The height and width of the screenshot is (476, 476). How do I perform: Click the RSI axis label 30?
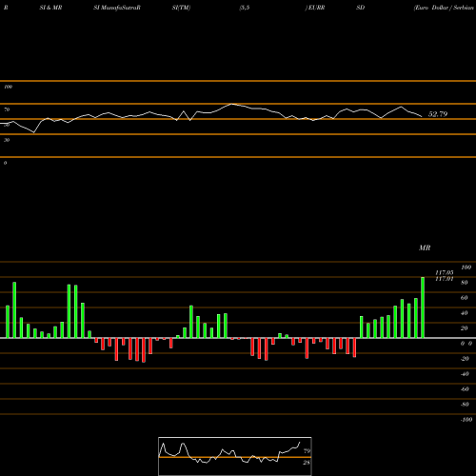tap(7, 140)
